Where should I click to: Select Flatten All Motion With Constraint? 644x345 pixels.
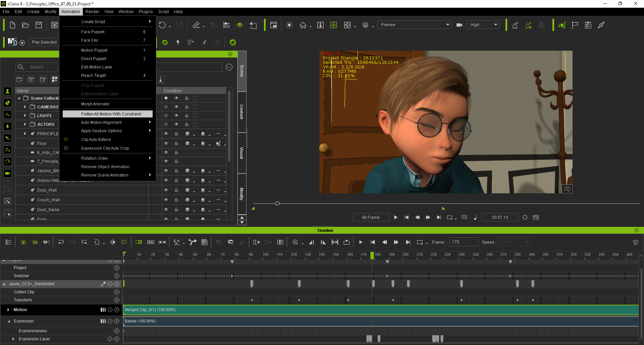108,114
